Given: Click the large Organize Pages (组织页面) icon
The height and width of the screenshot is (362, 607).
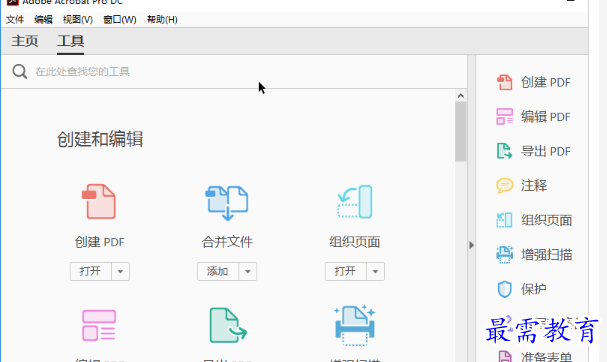Looking at the screenshot, I should click(355, 201).
